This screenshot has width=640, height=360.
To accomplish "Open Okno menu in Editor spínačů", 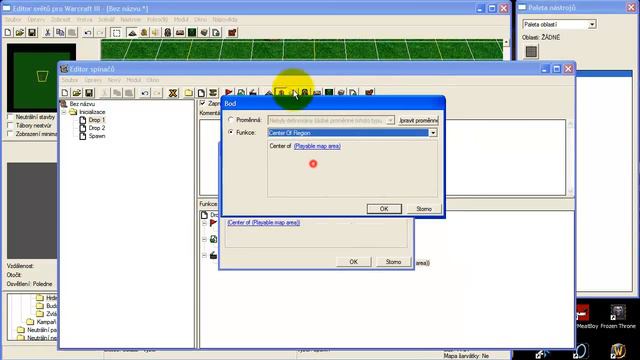I will point(153,80).
